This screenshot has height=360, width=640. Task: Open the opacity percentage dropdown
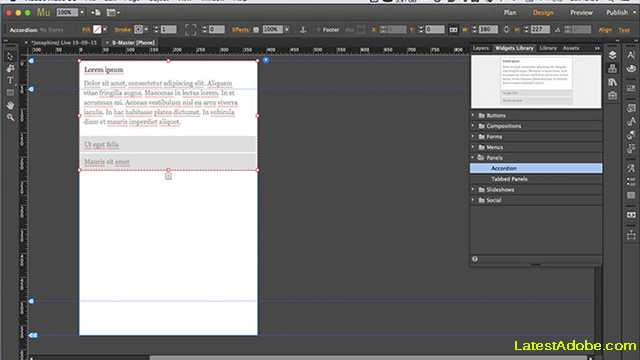287,29
